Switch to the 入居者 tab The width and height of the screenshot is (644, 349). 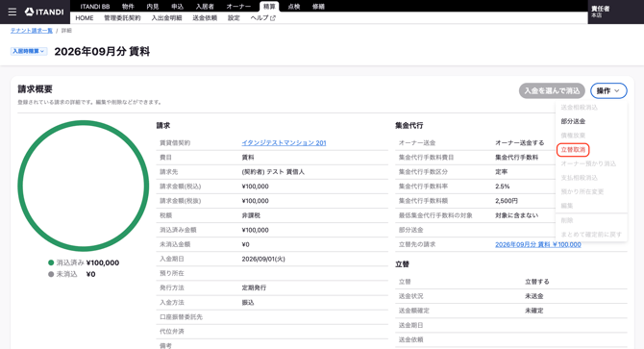[205, 6]
